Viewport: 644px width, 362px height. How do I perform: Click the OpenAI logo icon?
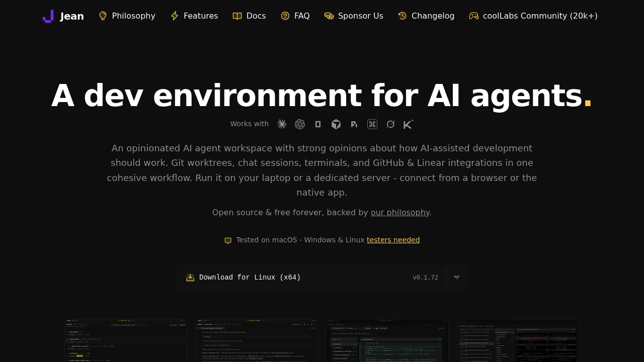300,124
